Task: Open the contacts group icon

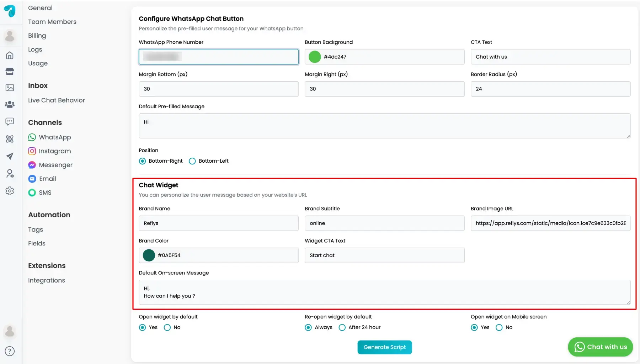Action: tap(10, 104)
